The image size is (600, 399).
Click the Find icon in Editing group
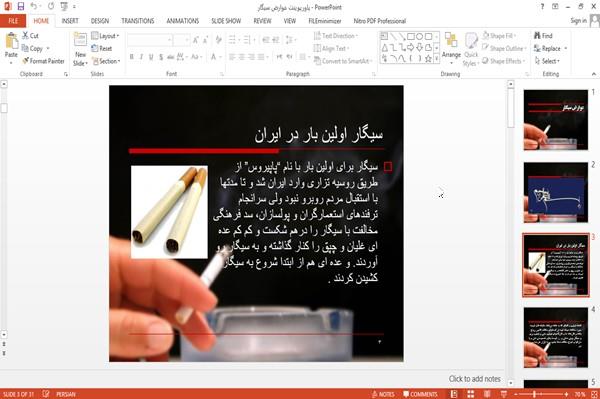click(543, 36)
